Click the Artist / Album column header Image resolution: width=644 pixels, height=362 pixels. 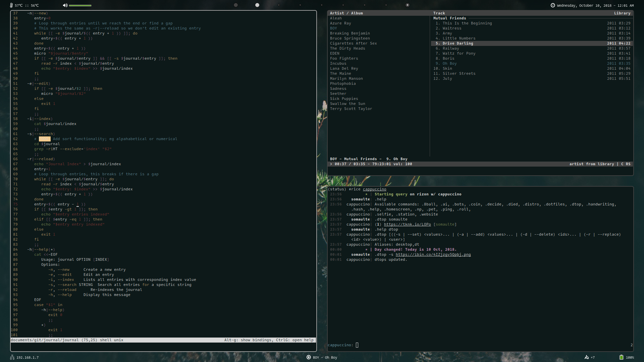click(346, 13)
